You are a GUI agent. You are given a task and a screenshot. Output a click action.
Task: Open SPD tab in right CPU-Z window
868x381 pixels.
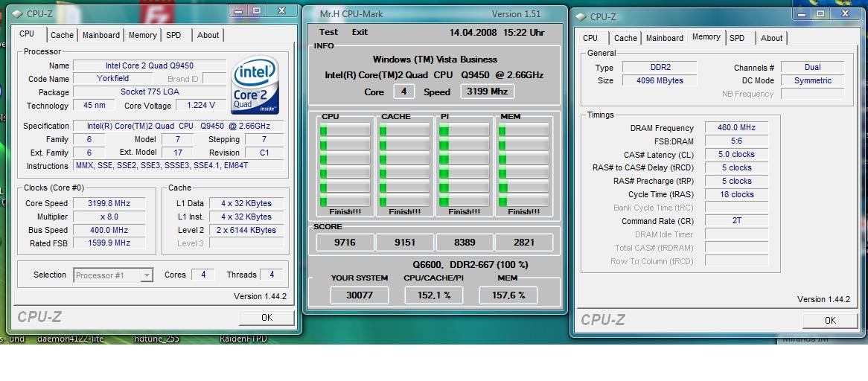click(737, 38)
